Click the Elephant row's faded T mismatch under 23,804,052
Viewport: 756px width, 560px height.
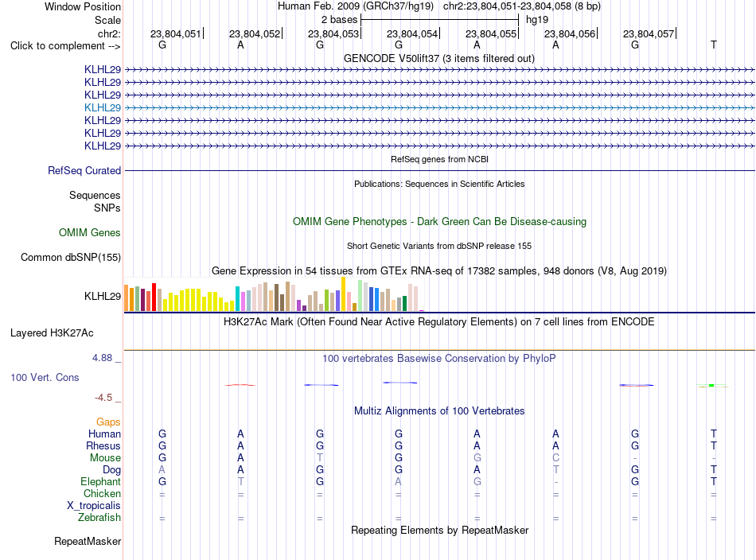(x=240, y=482)
